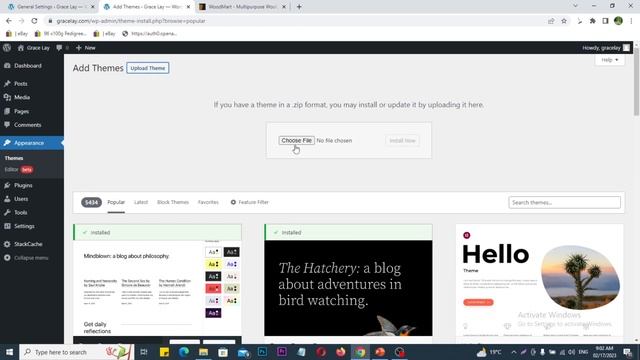
Task: Open The Hatchery bird watching theme thumbnail
Action: (348, 288)
